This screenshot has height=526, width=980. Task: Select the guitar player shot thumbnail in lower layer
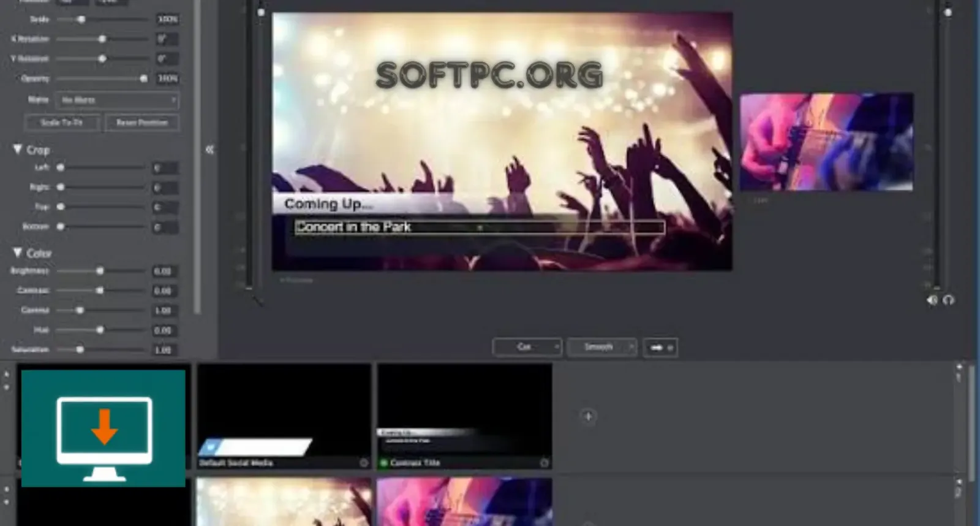(x=464, y=502)
